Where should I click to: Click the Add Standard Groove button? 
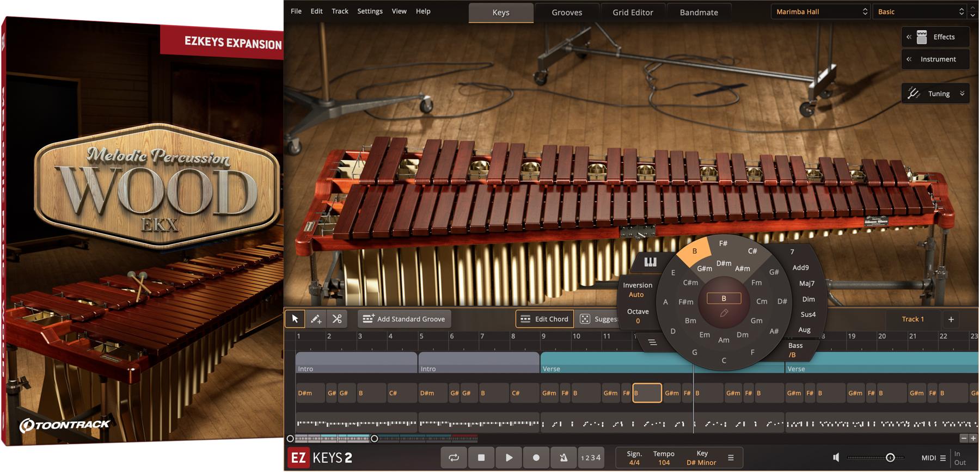tap(405, 319)
